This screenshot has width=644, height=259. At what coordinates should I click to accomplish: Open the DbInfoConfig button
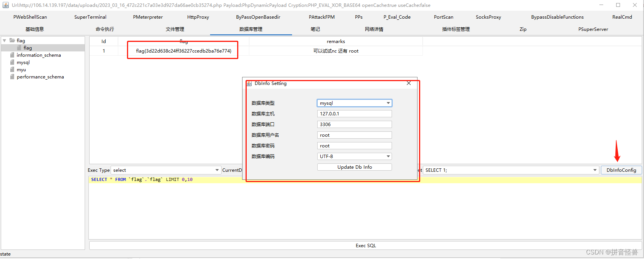(622, 170)
